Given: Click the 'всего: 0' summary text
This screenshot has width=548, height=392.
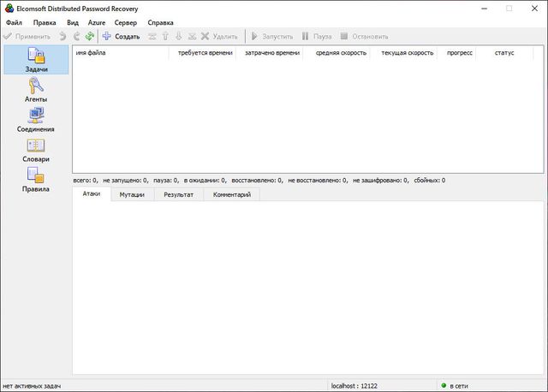Looking at the screenshot, I should pyautogui.click(x=86, y=181).
